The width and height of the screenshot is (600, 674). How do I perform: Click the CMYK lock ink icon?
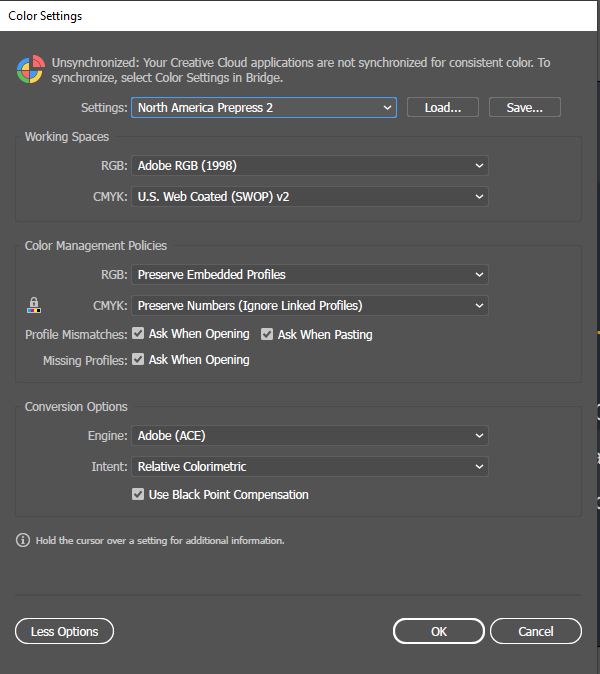[34, 305]
